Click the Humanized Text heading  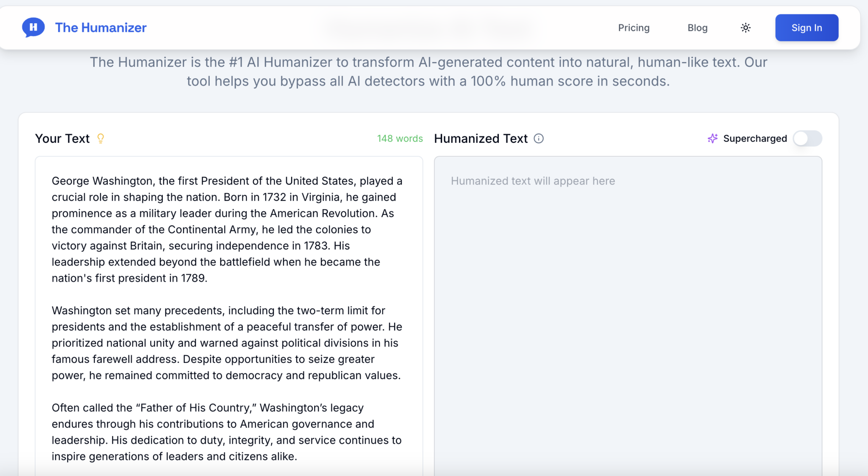(x=481, y=138)
